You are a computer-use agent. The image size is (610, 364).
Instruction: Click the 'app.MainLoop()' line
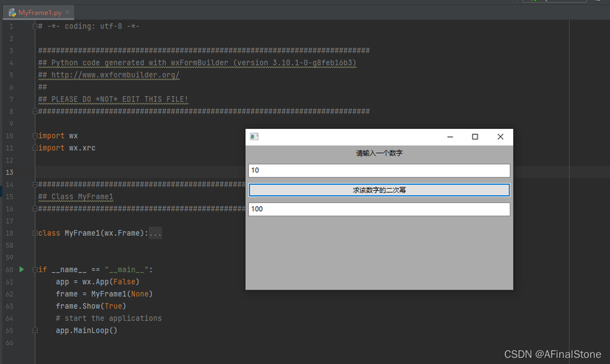[x=87, y=331]
